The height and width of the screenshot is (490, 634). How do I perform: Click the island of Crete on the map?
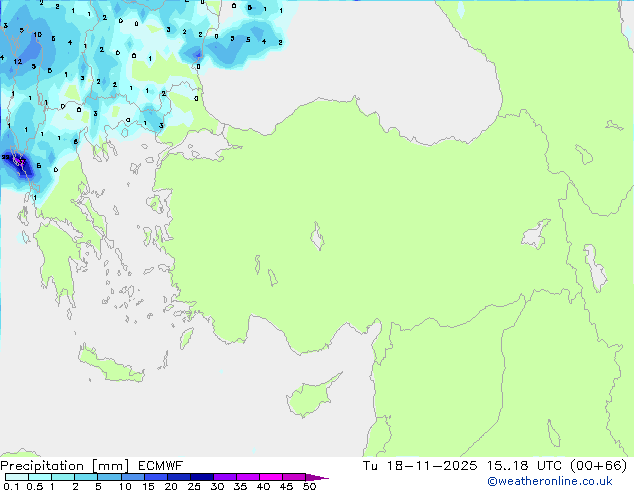pyautogui.click(x=111, y=366)
